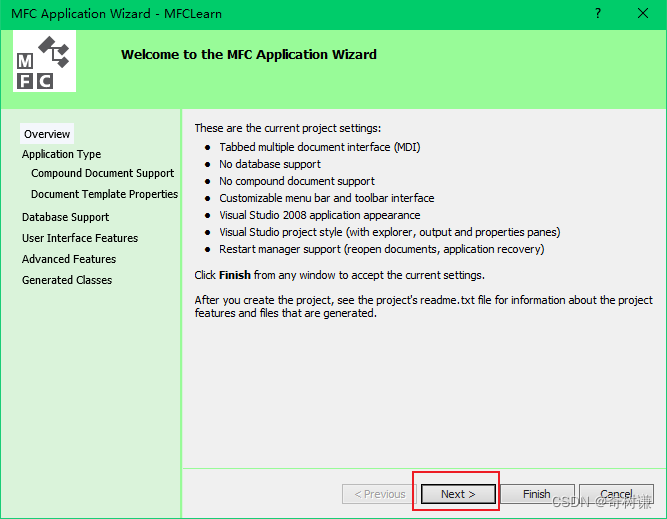Click 'Visual Studio 2008 application appearance' line
Viewport: 667px width, 519px height.
(x=320, y=215)
